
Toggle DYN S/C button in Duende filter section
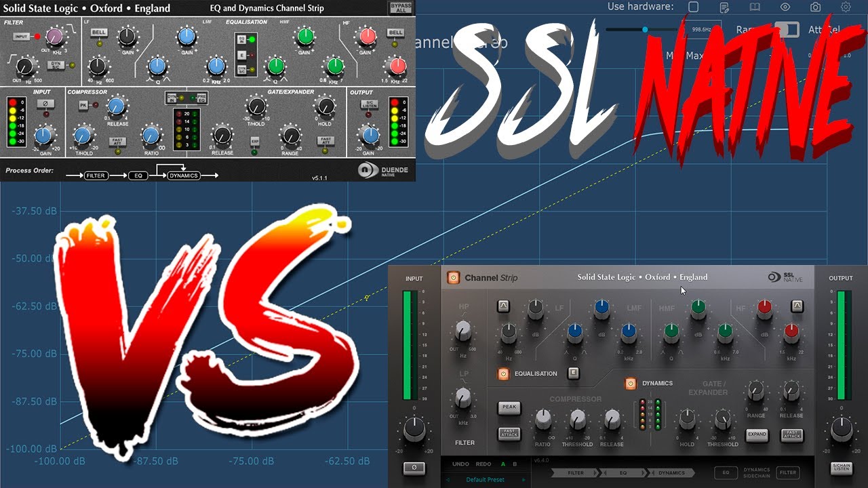(58, 65)
